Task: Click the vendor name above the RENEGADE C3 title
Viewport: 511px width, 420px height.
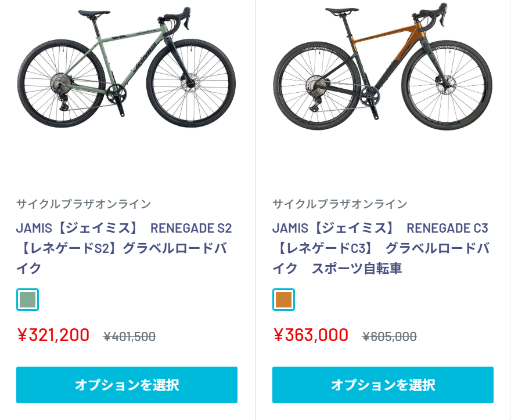Action: click(340, 204)
